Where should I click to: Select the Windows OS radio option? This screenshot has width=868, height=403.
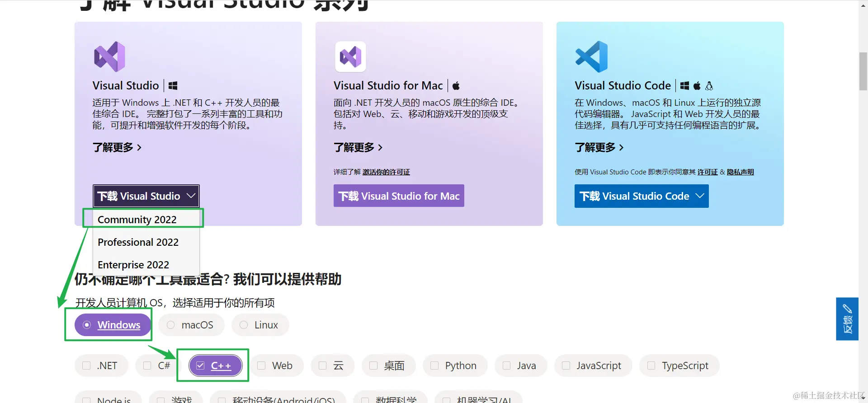point(113,325)
